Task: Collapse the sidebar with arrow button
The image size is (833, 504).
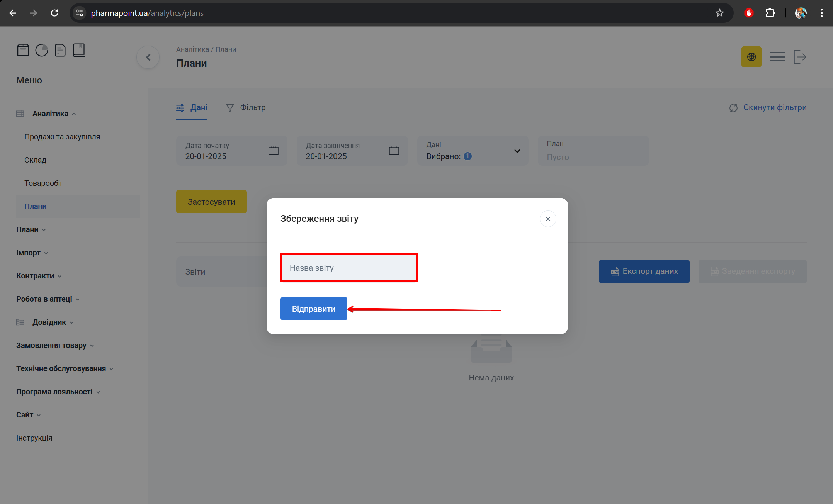Action: coord(148,58)
